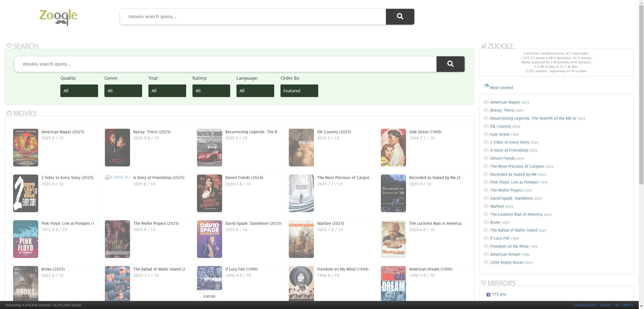The image size is (644, 309).
Task: Click the Most seeded gauge icon
Action: (x=486, y=86)
